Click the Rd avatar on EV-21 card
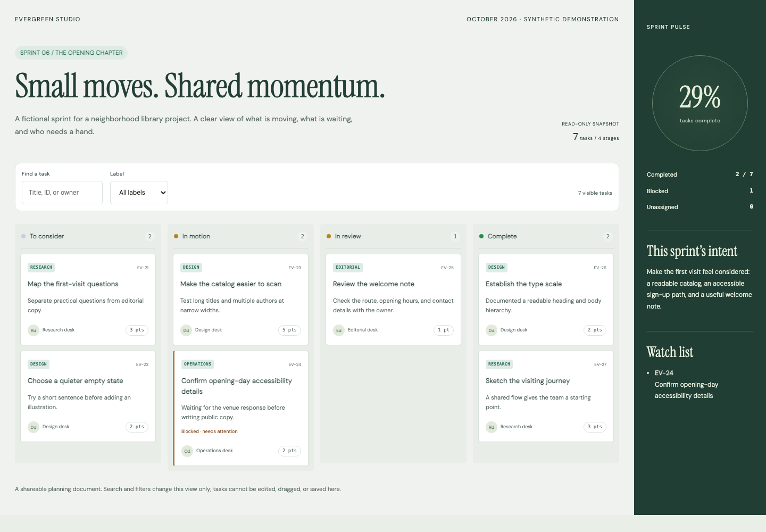This screenshot has height=532, width=766. tap(34, 330)
